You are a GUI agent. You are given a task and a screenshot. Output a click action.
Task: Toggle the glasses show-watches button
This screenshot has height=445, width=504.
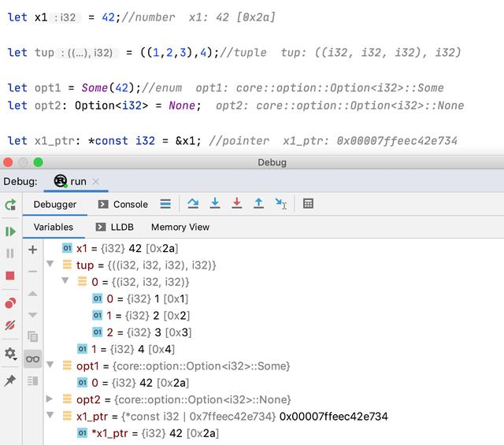(x=32, y=359)
